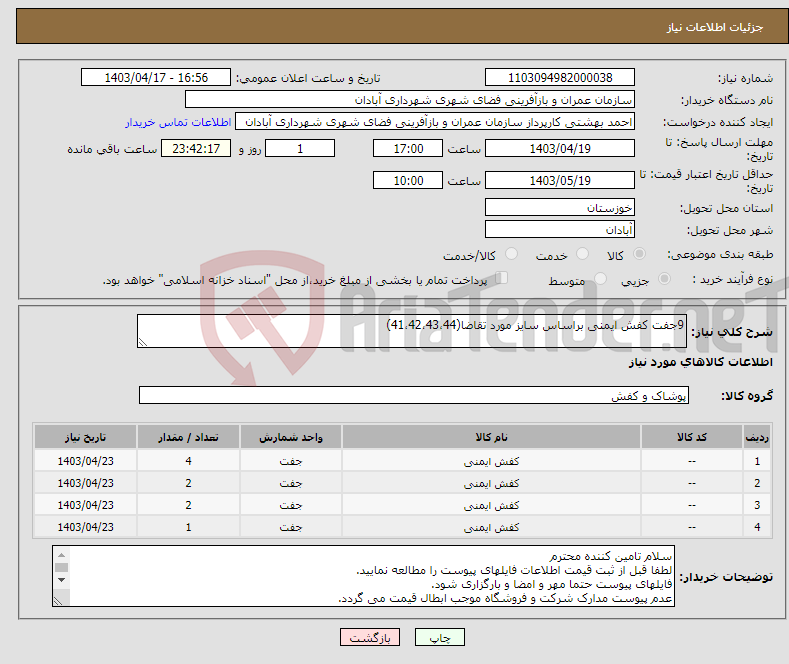Click deadline hour field 17:00
Viewport: 789px width, 664px height.
click(x=408, y=148)
